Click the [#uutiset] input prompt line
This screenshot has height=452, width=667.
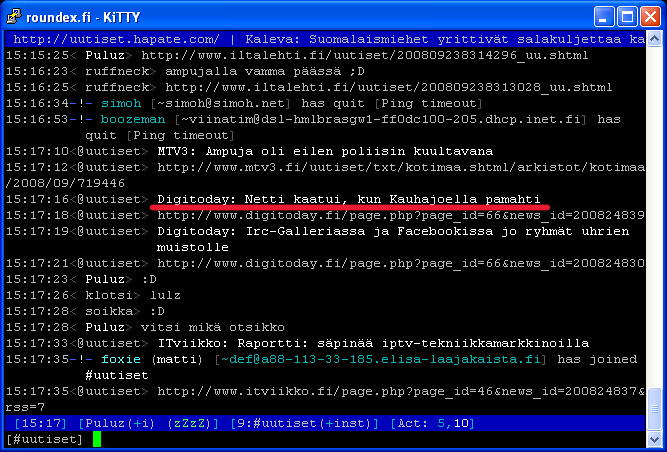[45, 440]
